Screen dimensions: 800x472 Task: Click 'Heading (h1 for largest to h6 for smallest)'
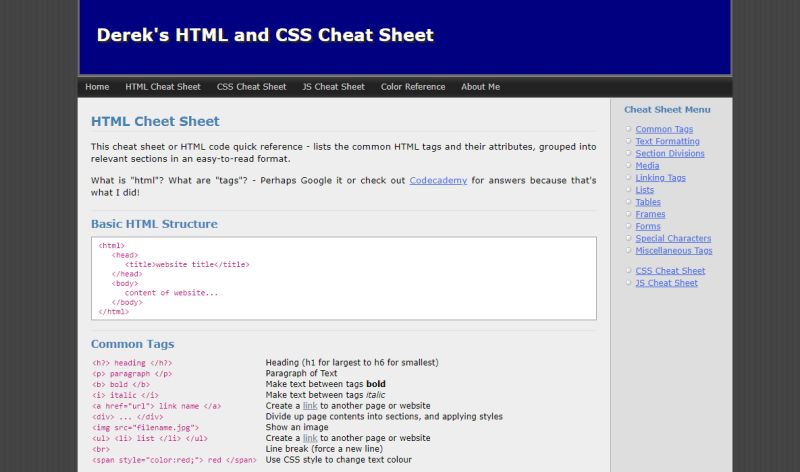pyautogui.click(x=352, y=362)
